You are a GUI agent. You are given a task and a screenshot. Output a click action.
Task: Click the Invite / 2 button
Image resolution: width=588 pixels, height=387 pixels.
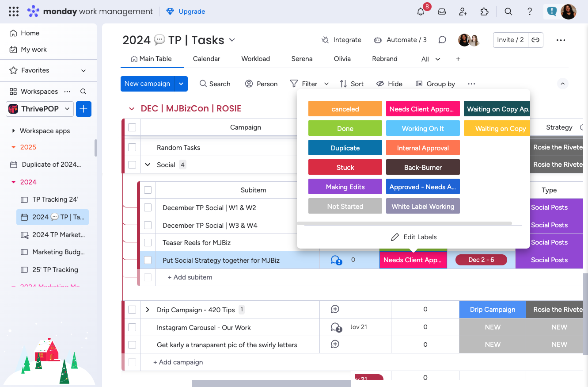pyautogui.click(x=510, y=40)
